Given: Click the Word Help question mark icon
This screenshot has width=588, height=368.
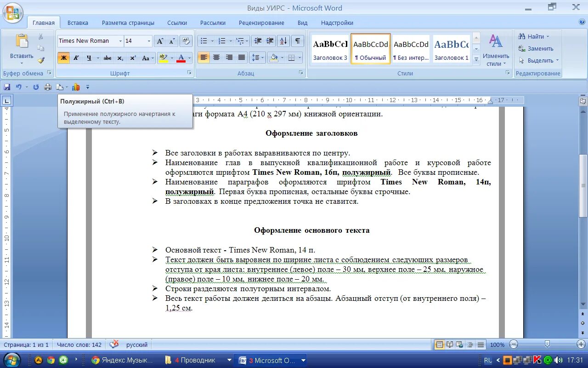Looking at the screenshot, I should click(x=582, y=22).
